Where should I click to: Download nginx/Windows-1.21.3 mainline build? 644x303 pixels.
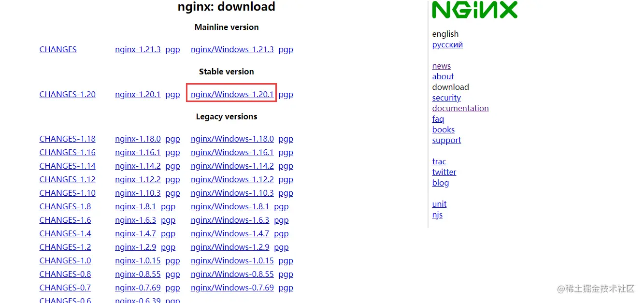click(x=232, y=49)
